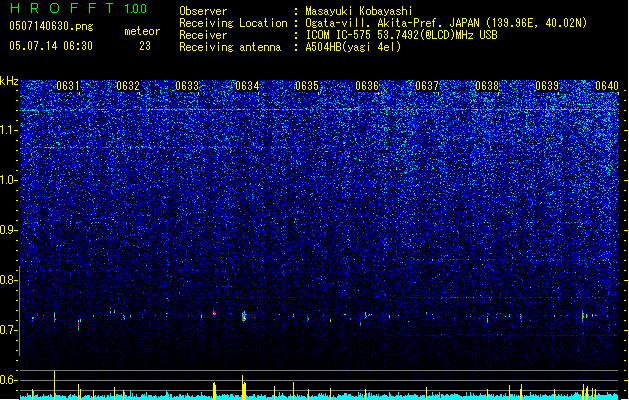The width and height of the screenshot is (629, 400).
Task: Click the 'Receiving antenna' field label
Action: point(230,47)
